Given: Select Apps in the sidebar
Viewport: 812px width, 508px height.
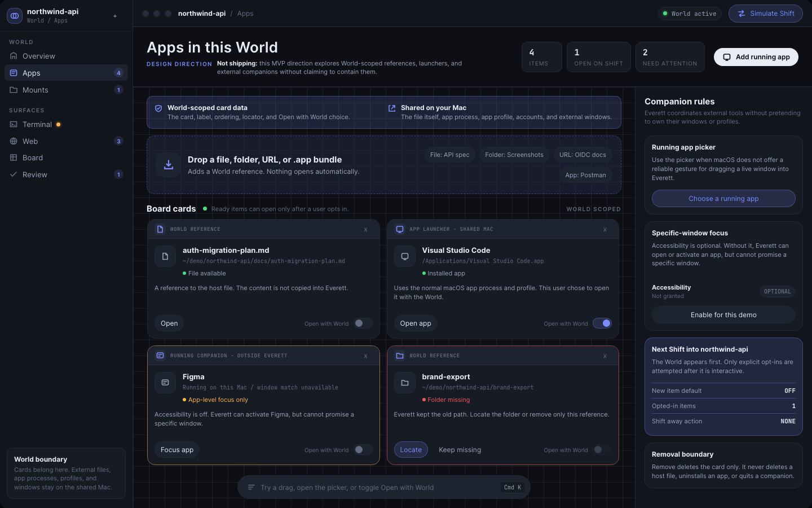Looking at the screenshot, I should [66, 73].
